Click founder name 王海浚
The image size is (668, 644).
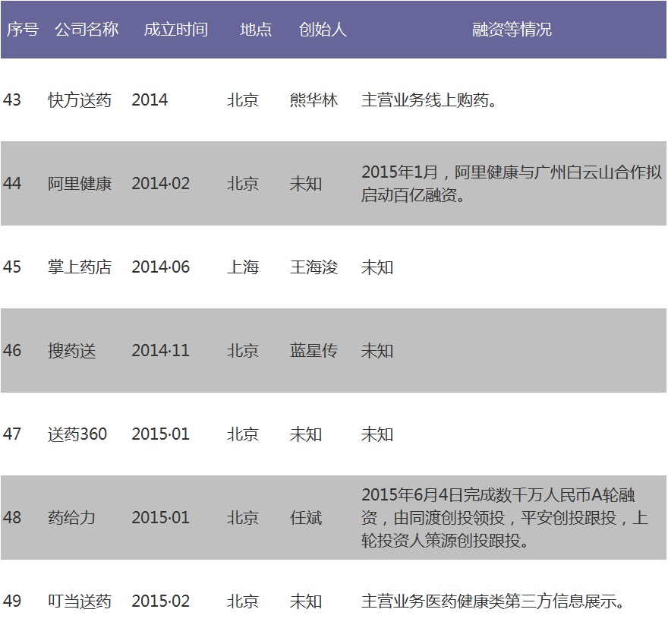[314, 267]
